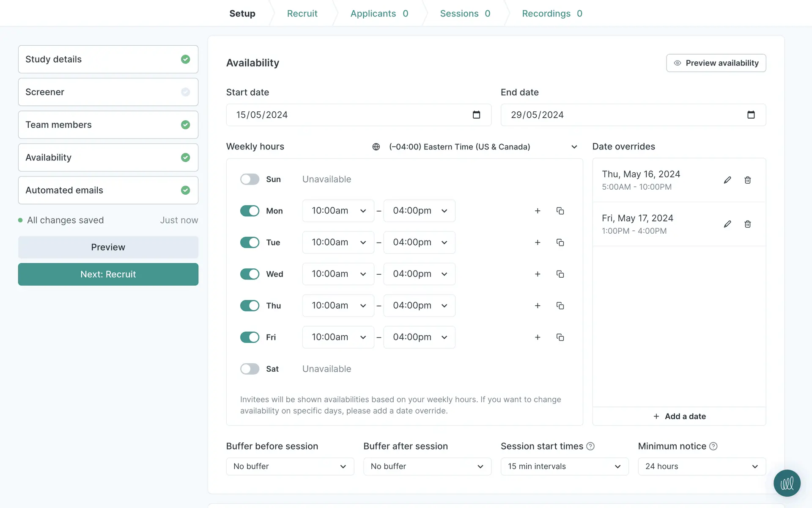This screenshot has width=812, height=508.
Task: Click Add a date override
Action: [679, 416]
